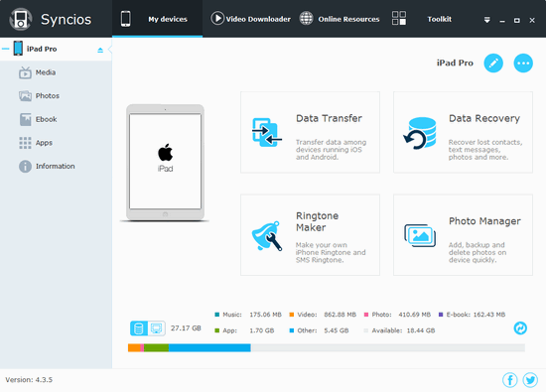Switch to the second storage view toggle
Viewport: 546px width, 392px height.
tap(156, 328)
